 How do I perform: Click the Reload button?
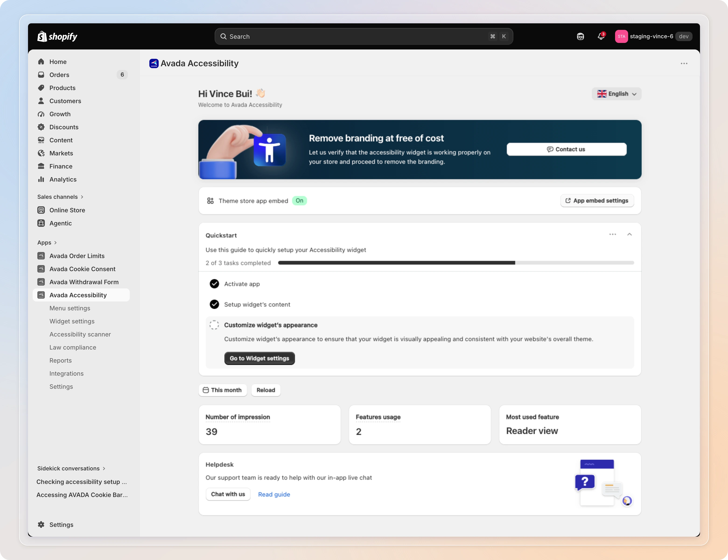[x=266, y=390]
